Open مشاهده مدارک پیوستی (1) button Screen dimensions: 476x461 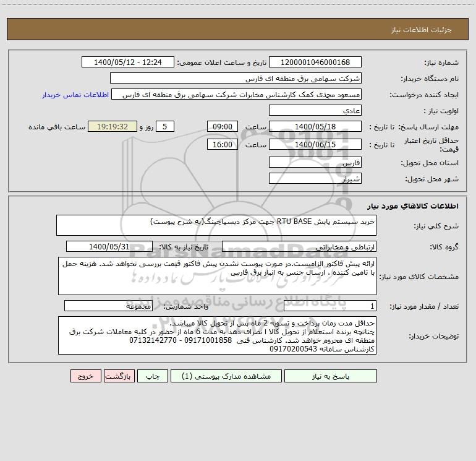point(226,376)
